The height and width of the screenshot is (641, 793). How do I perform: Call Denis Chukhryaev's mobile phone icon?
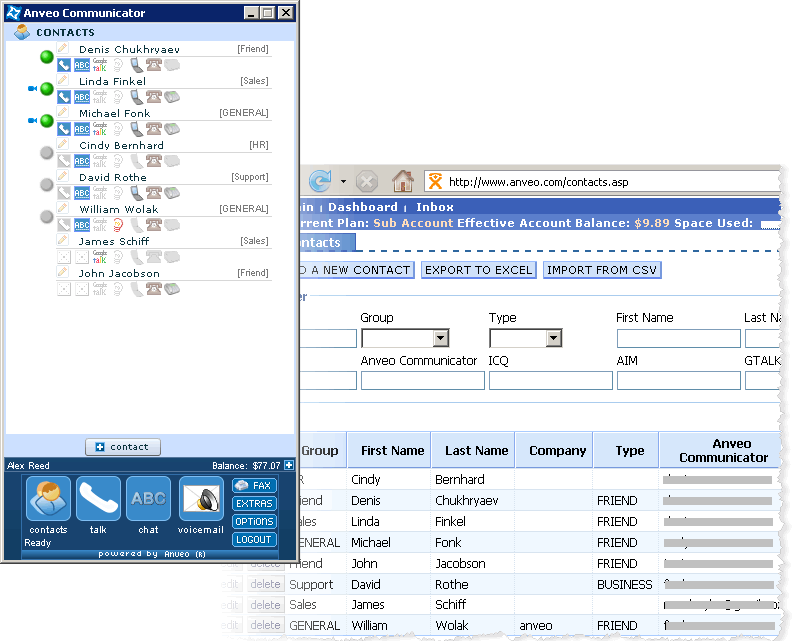click(x=137, y=65)
